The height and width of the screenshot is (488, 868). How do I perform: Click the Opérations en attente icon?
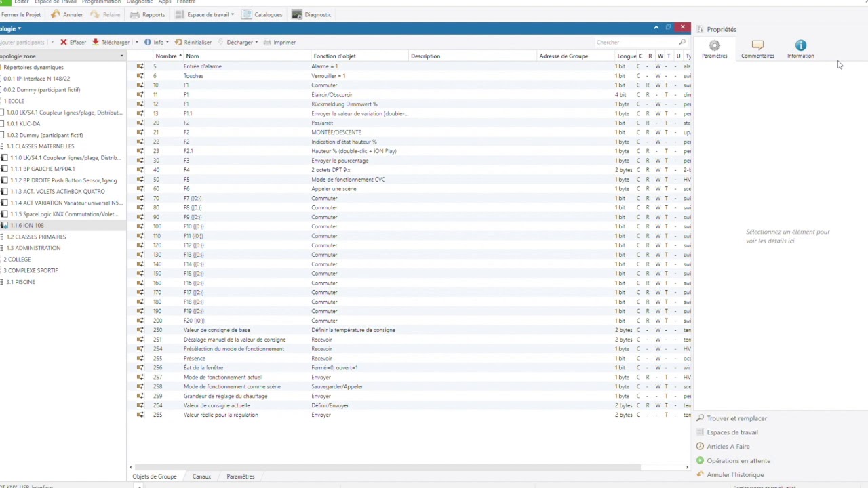[701, 461]
